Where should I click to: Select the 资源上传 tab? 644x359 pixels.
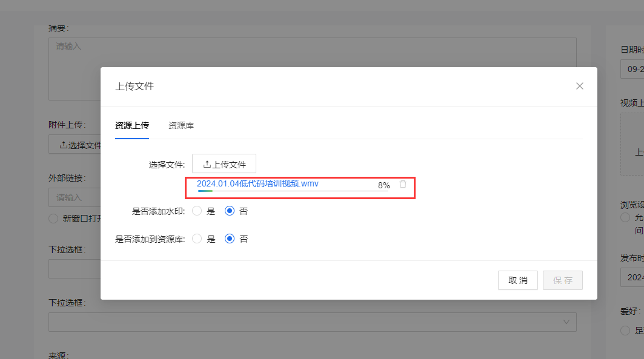131,125
